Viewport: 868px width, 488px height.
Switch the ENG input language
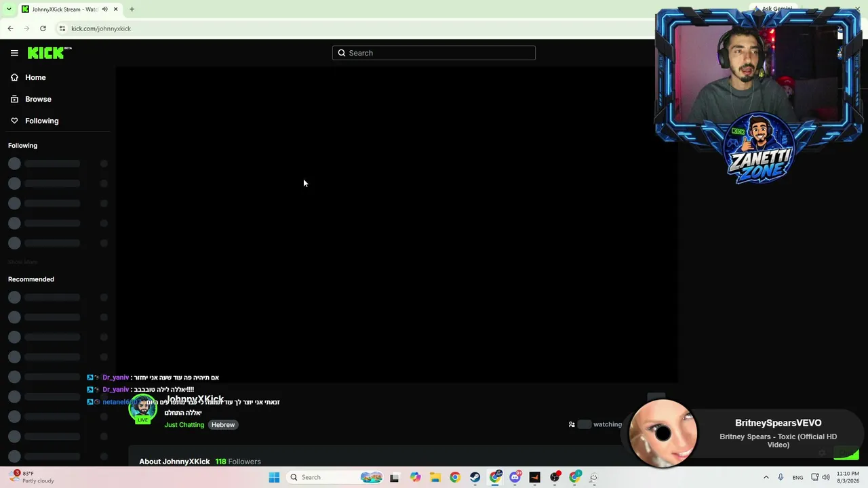797,477
